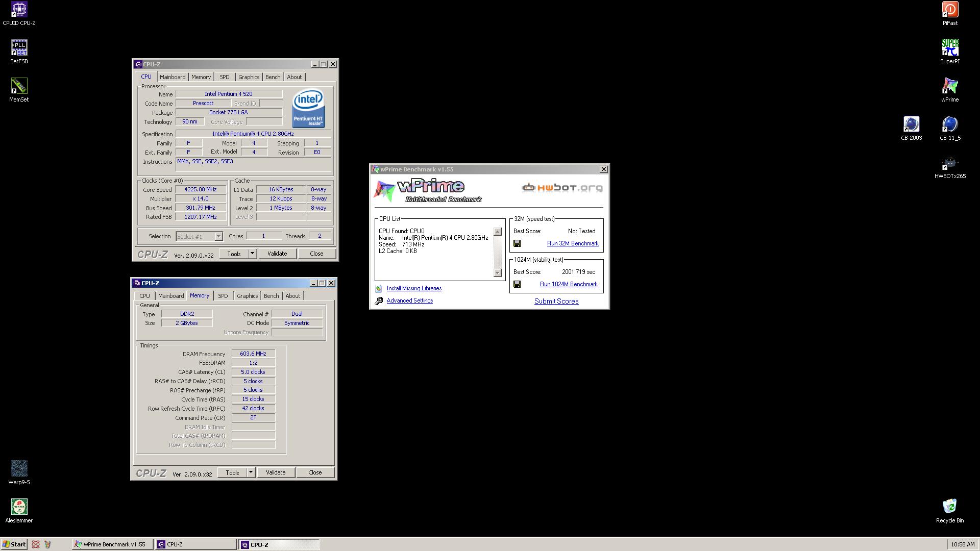Click Rated FSB value 1207.17 MHz
Image resolution: width=980 pixels, height=551 pixels.
pyautogui.click(x=201, y=217)
